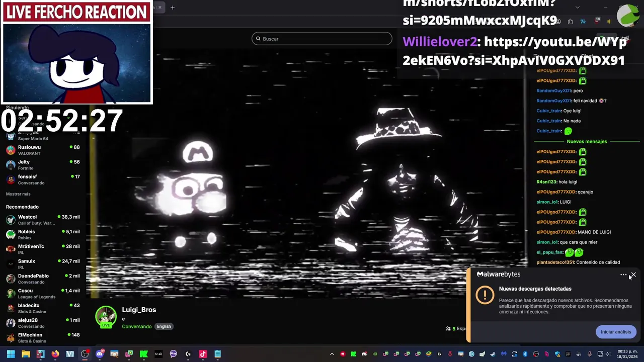Open OBS Studio taskbar icon
This screenshot has width=644, height=362.
pyautogui.click(x=85, y=354)
